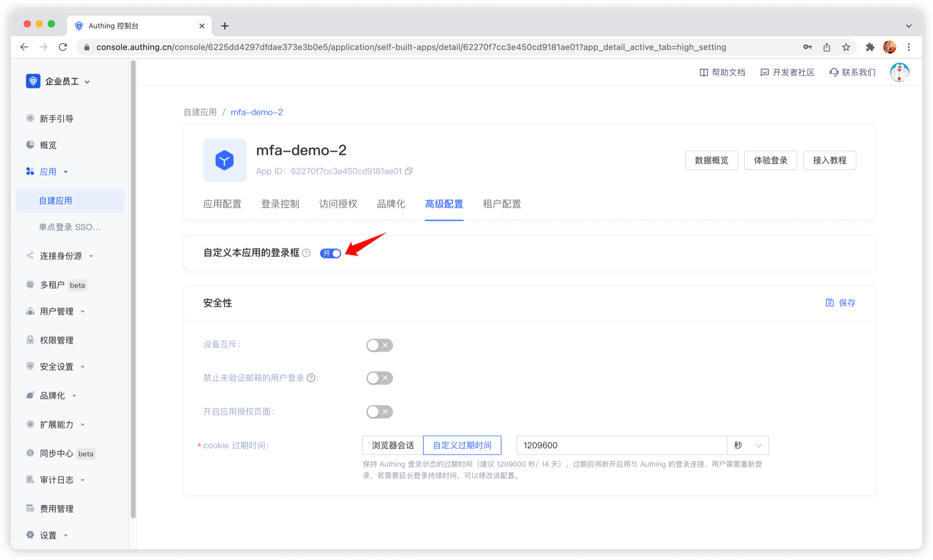
Task: Click the 联系我们 headset icon
Action: point(834,72)
